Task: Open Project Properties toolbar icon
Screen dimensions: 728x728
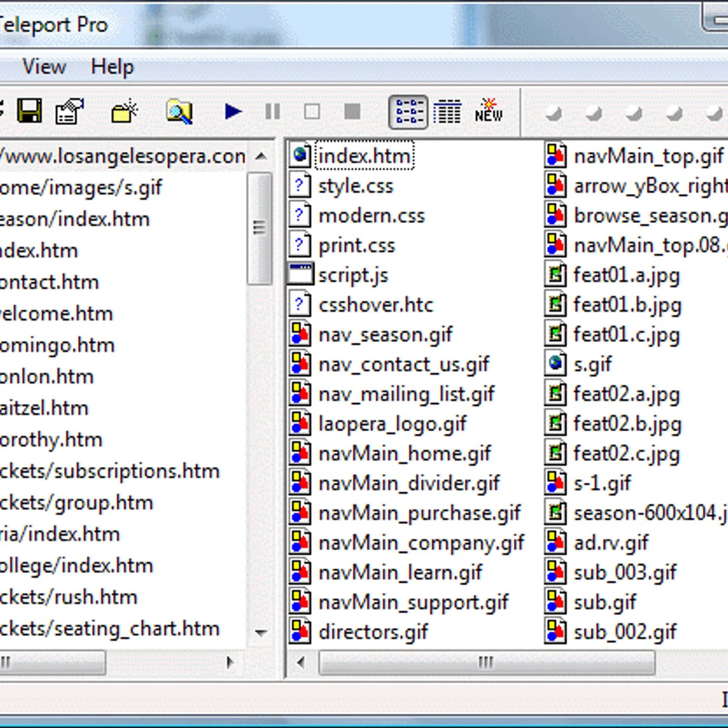Action: 70,111
